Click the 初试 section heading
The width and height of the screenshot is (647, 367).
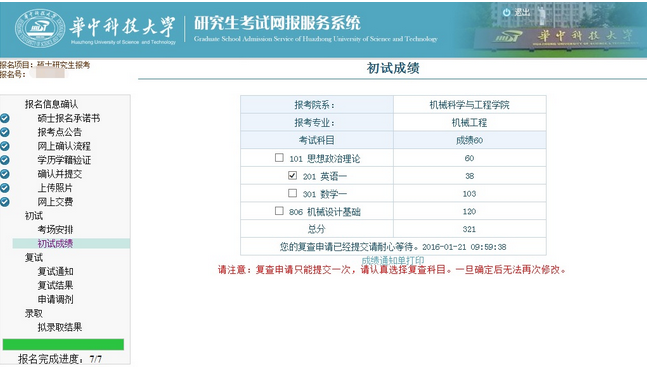tap(34, 215)
